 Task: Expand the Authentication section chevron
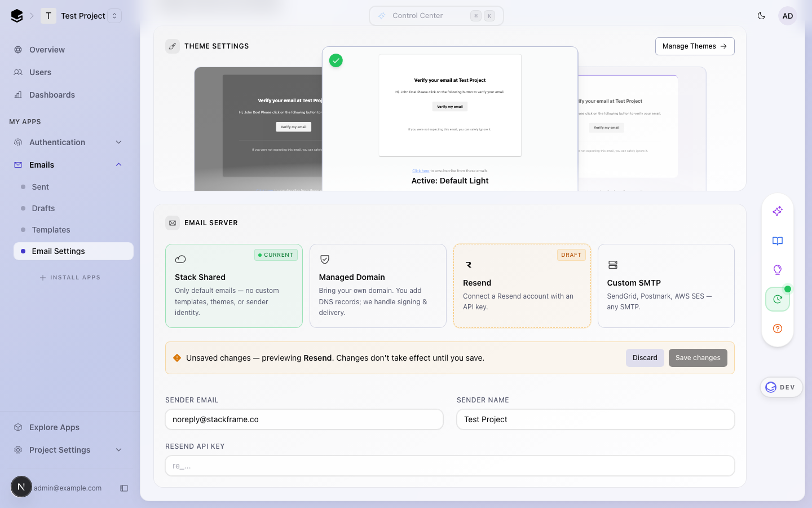[x=119, y=142]
